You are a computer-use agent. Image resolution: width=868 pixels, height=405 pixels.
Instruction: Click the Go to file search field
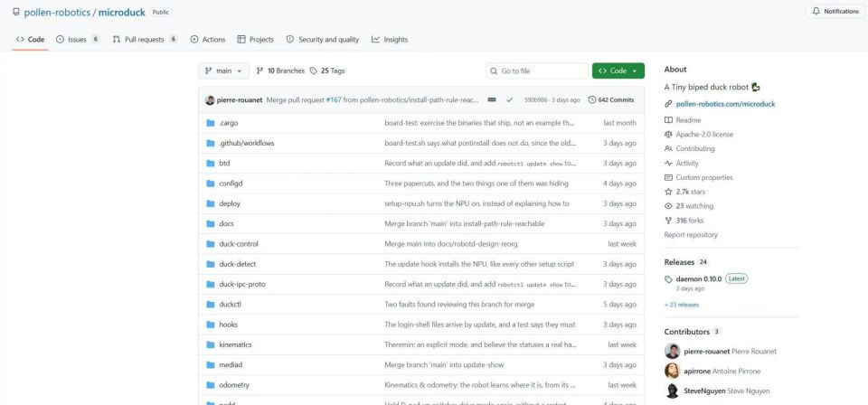(536, 71)
